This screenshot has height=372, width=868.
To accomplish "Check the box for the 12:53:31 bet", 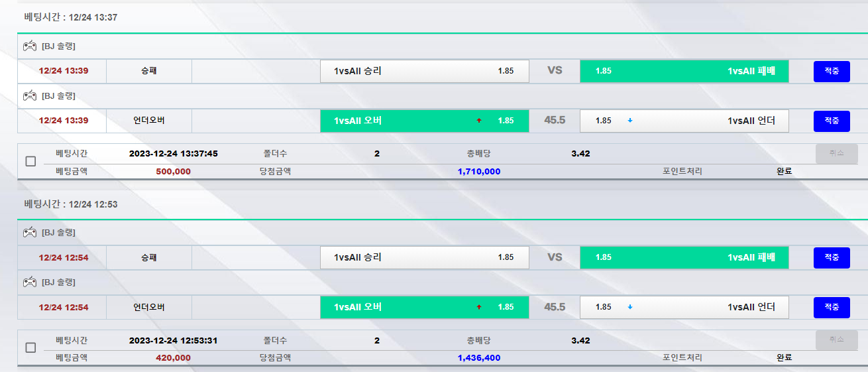I will pos(30,347).
